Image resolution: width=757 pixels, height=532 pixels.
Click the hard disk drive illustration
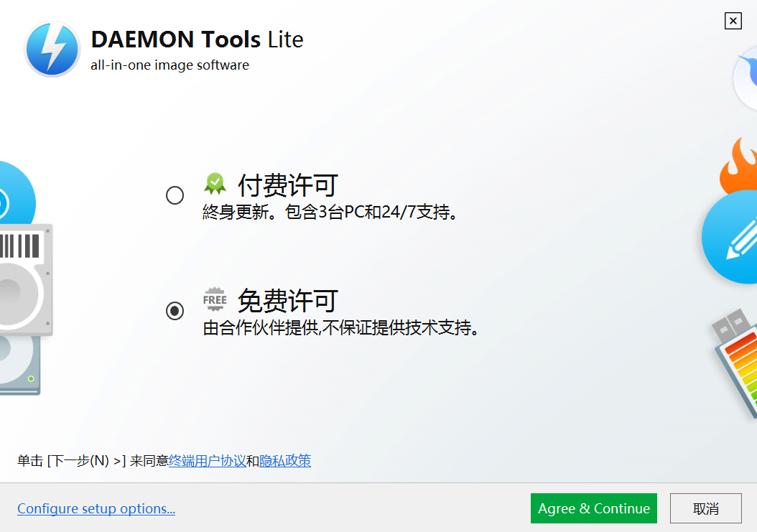coord(22,280)
